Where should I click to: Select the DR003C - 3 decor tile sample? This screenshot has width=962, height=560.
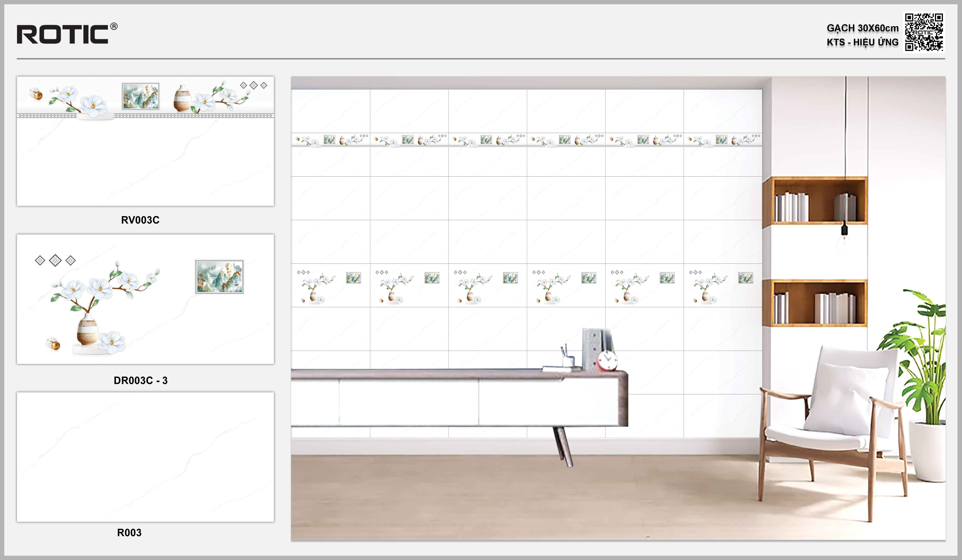(x=145, y=299)
